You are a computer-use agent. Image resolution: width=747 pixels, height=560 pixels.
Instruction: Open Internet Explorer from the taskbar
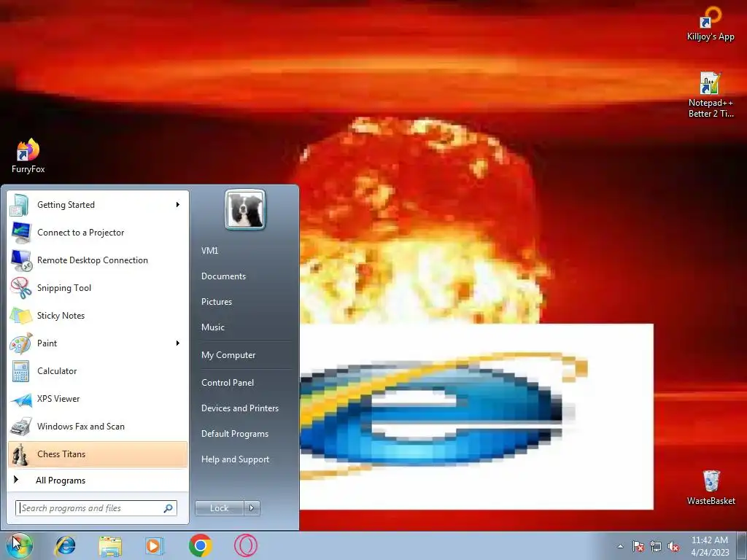pos(65,545)
